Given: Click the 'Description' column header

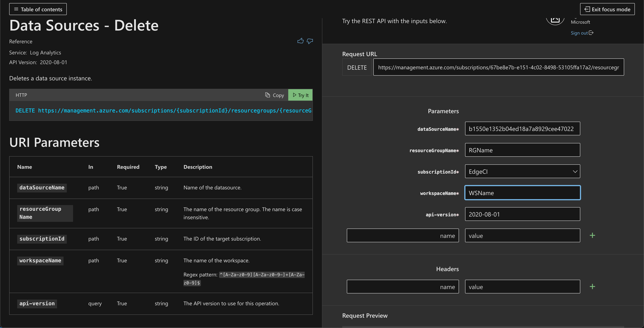Looking at the screenshot, I should (x=198, y=167).
